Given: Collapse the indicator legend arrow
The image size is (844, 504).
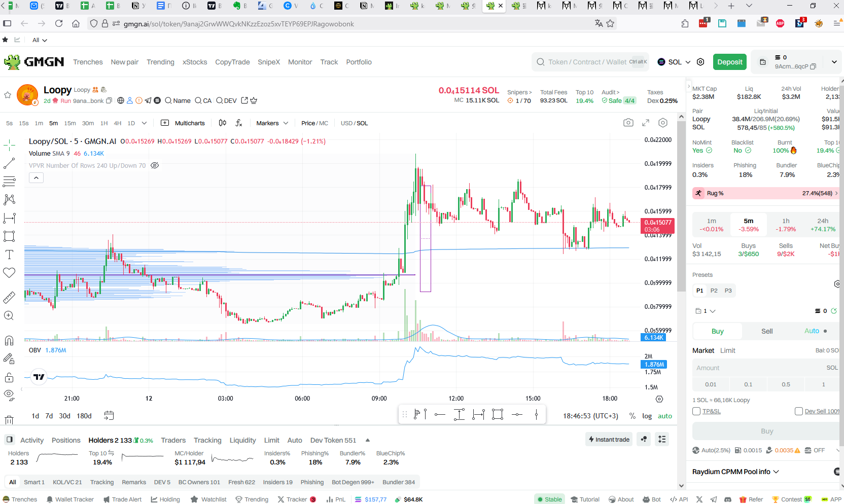Looking at the screenshot, I should [36, 178].
